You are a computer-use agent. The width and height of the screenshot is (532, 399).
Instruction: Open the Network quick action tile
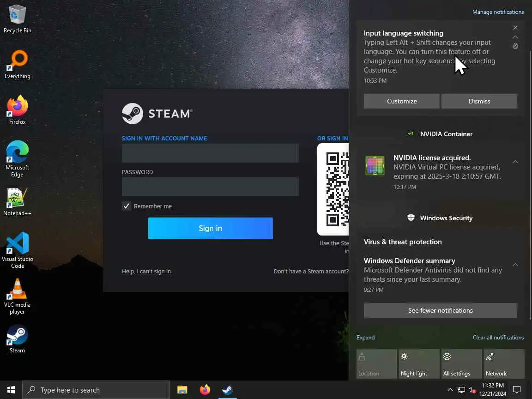[504, 364]
